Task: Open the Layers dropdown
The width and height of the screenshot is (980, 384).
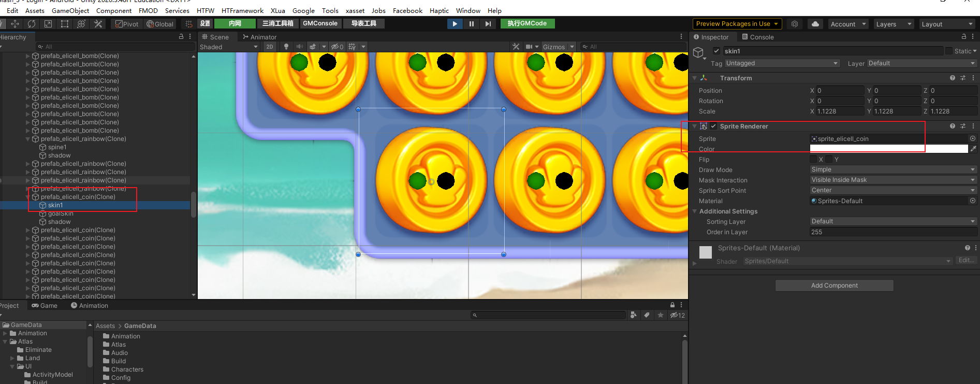Action: (894, 24)
